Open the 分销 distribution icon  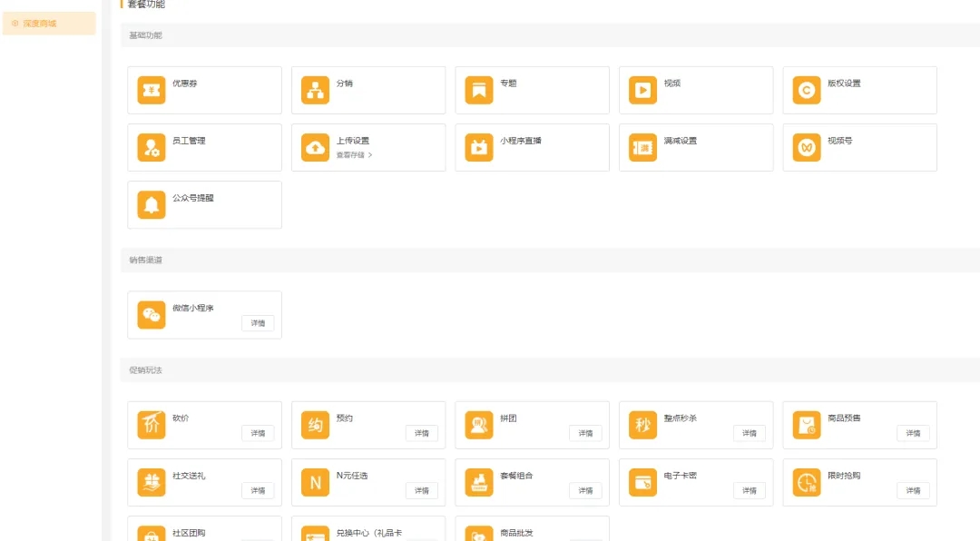(x=315, y=90)
